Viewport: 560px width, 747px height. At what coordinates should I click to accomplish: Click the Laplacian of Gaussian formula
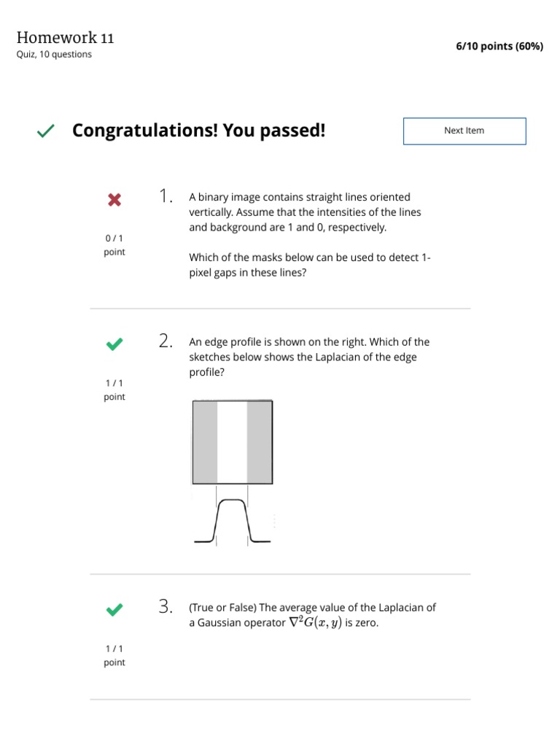316,623
